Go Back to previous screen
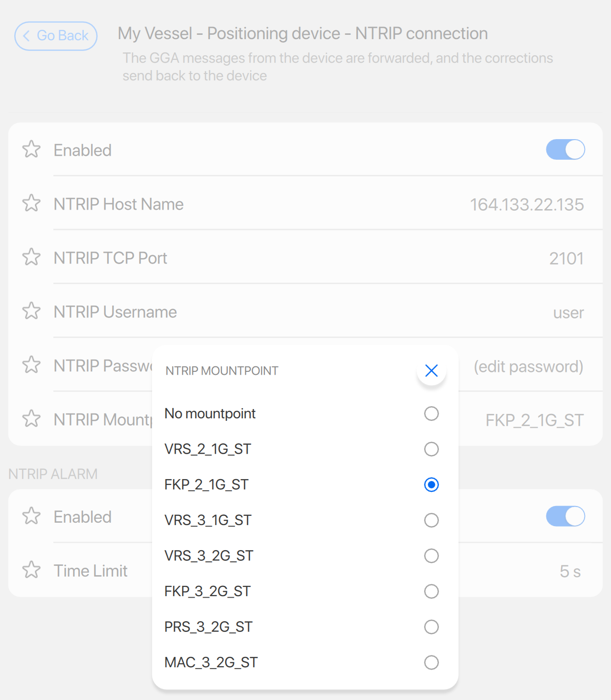The image size is (611, 700). pyautogui.click(x=56, y=36)
